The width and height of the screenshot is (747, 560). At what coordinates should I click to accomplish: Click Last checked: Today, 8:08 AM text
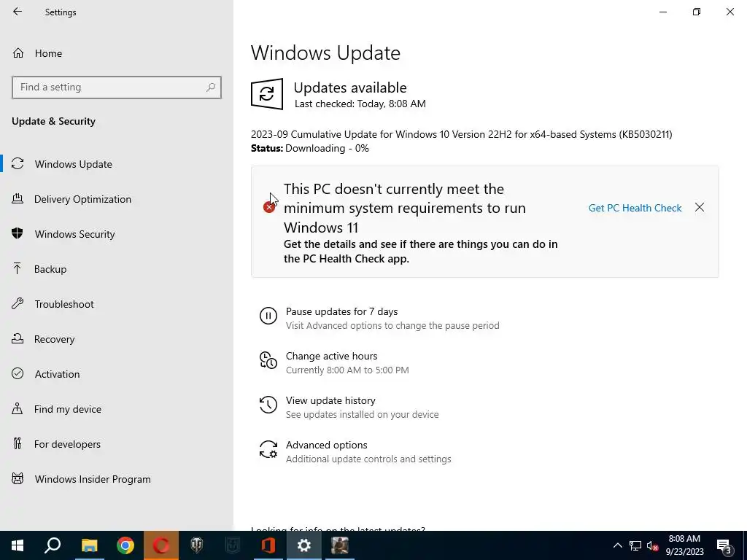[360, 104]
